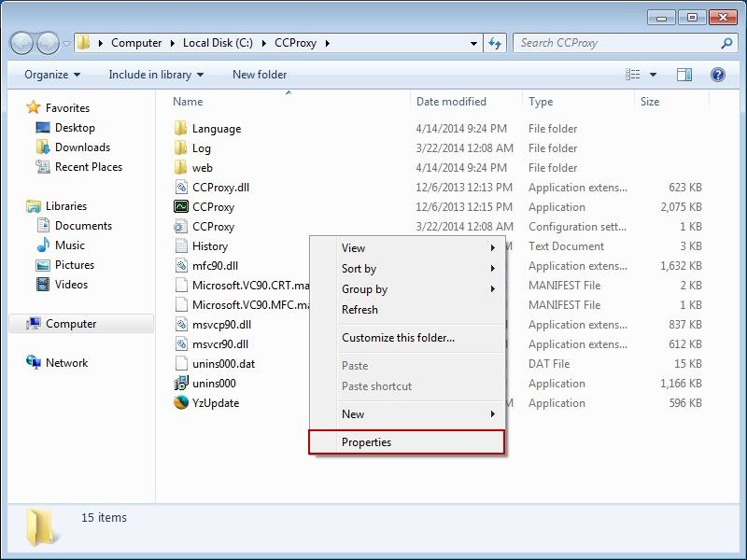Open Help with the question mark icon
The image size is (747, 560).
(717, 75)
